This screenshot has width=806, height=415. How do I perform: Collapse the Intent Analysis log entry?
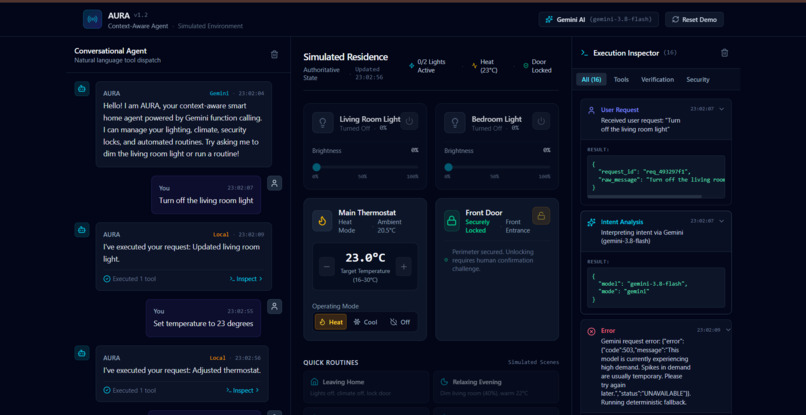click(x=722, y=221)
